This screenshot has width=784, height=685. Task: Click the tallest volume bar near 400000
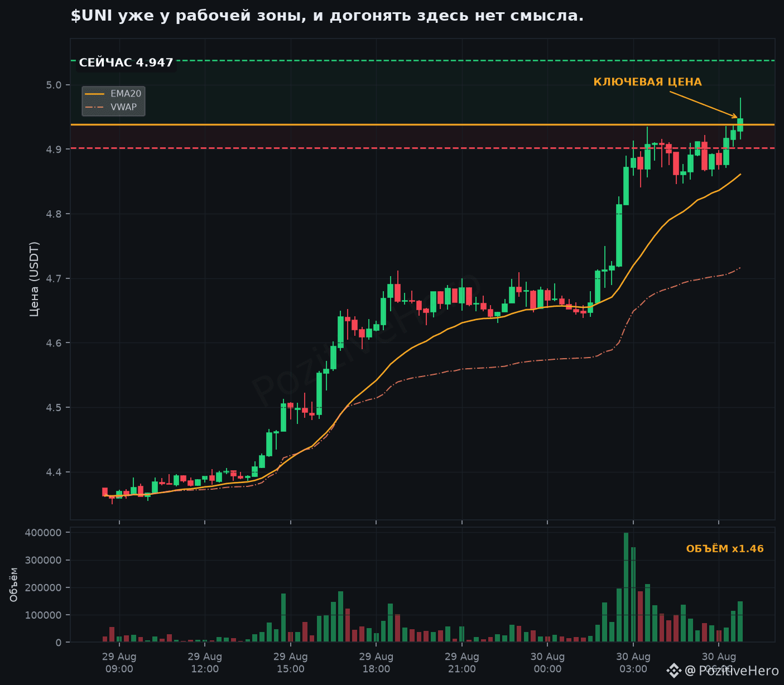[626, 587]
